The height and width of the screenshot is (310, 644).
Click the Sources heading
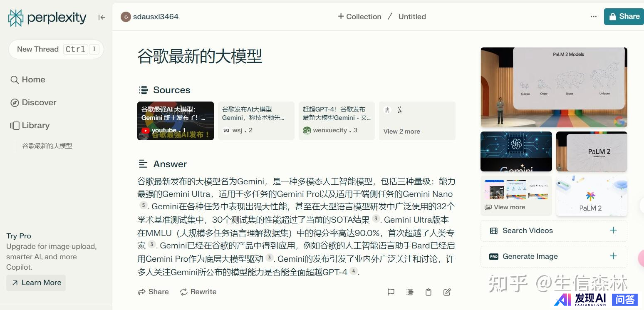[171, 90]
